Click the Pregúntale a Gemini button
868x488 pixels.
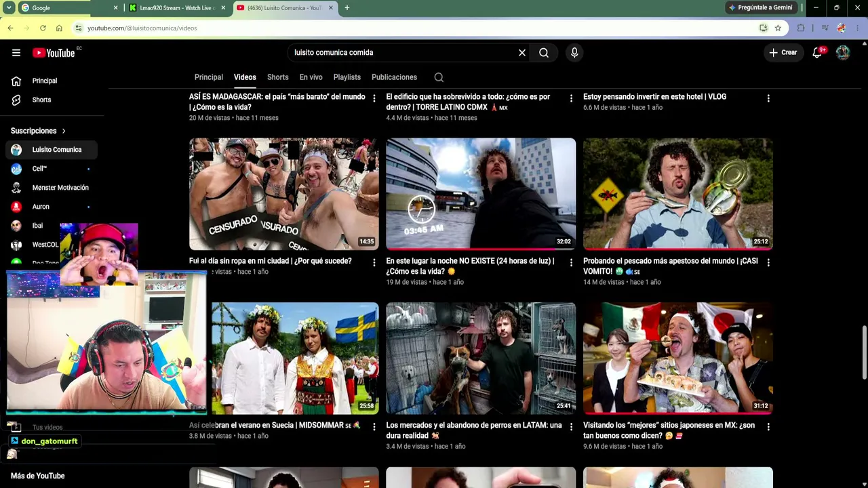pos(760,8)
